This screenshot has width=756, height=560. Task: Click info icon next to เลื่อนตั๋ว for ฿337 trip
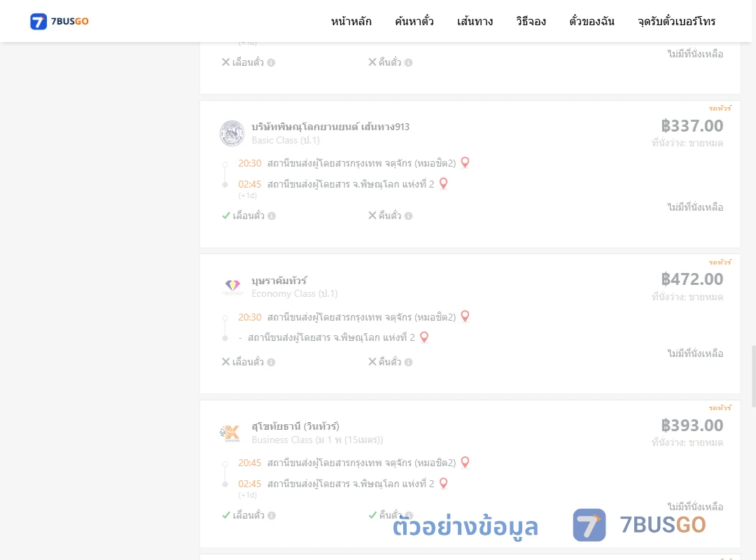point(272,216)
